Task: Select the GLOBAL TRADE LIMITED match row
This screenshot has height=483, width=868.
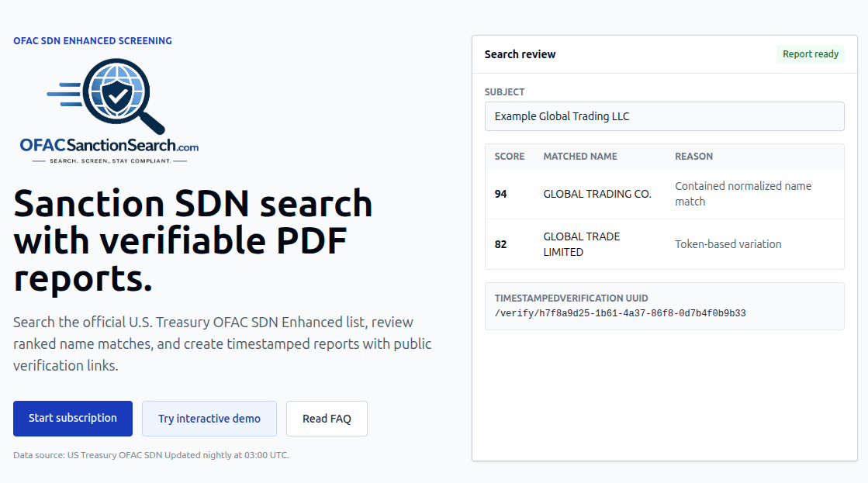Action: [x=664, y=243]
